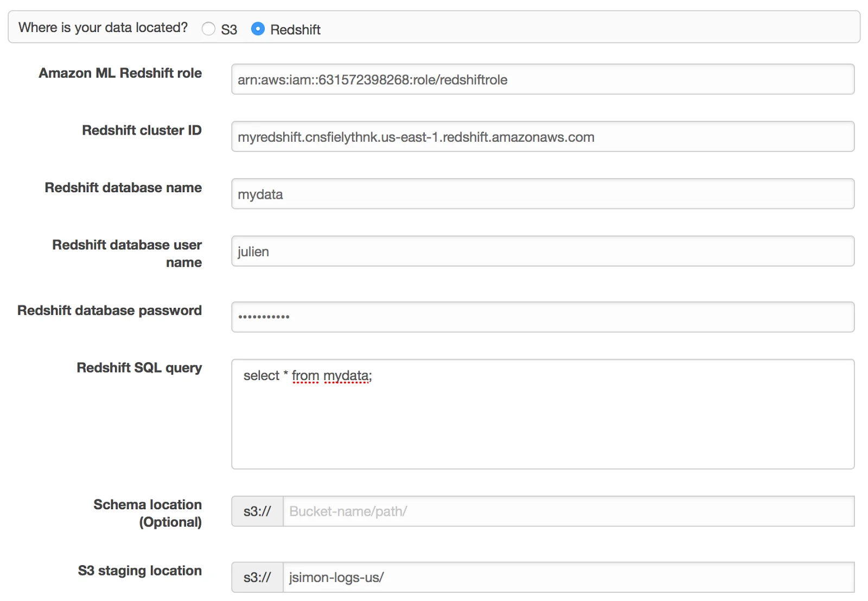
Task: Click the s3:// prefix next to Schema location
Action: pos(257,511)
